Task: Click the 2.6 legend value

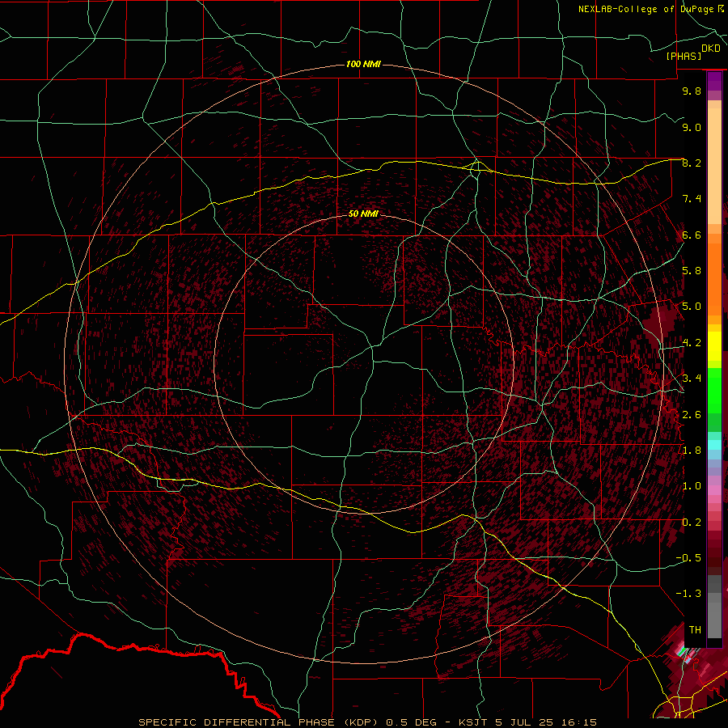Action: (x=692, y=415)
